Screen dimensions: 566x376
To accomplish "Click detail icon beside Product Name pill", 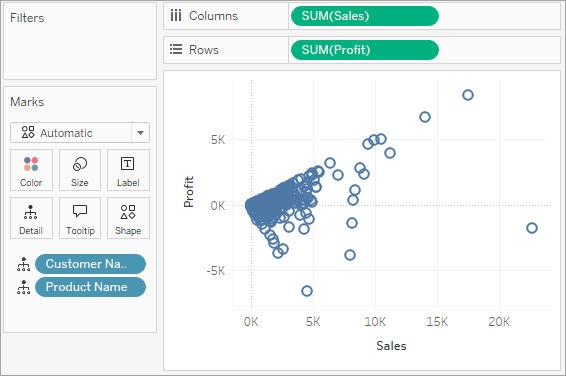I will click(23, 287).
